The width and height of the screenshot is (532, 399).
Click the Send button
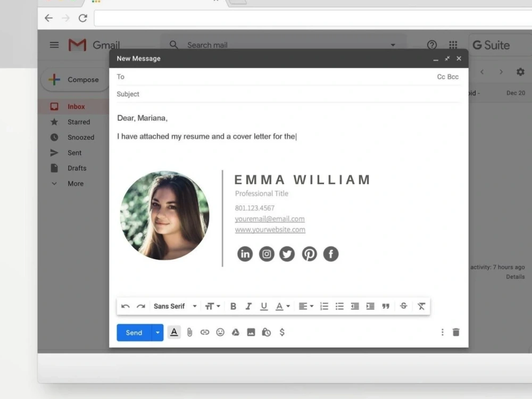coord(134,332)
